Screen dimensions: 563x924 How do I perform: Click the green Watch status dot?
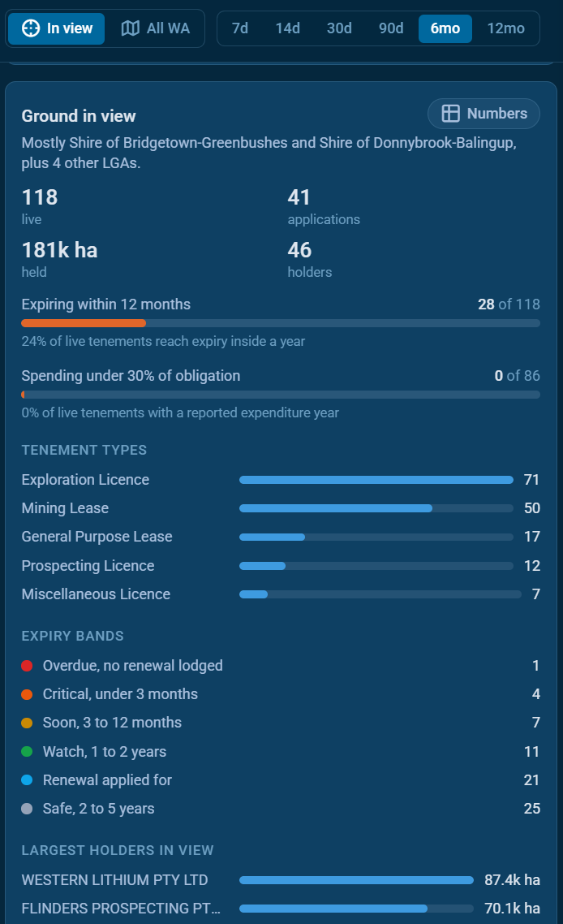(27, 751)
